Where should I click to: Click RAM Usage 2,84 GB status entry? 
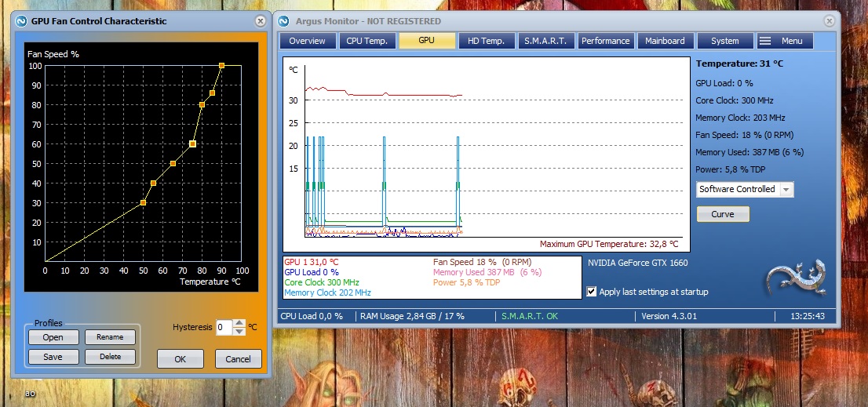click(412, 316)
